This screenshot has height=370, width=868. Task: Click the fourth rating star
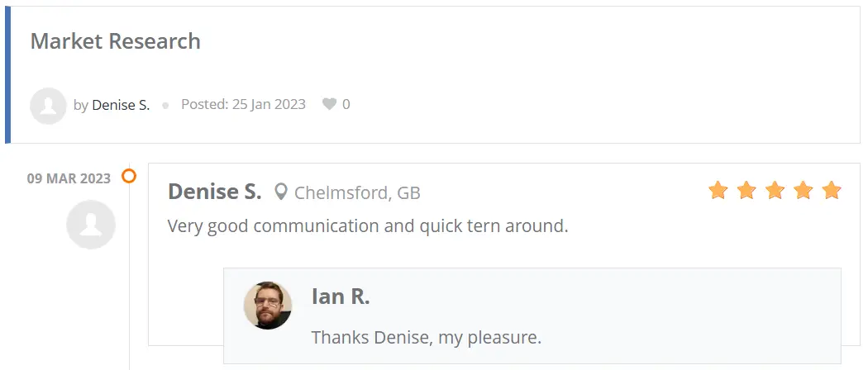pyautogui.click(x=803, y=190)
